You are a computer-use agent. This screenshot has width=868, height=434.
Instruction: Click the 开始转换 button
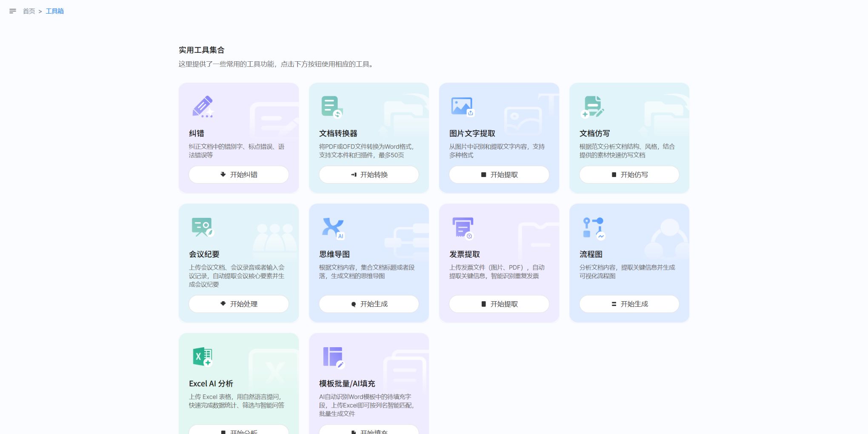tap(369, 174)
